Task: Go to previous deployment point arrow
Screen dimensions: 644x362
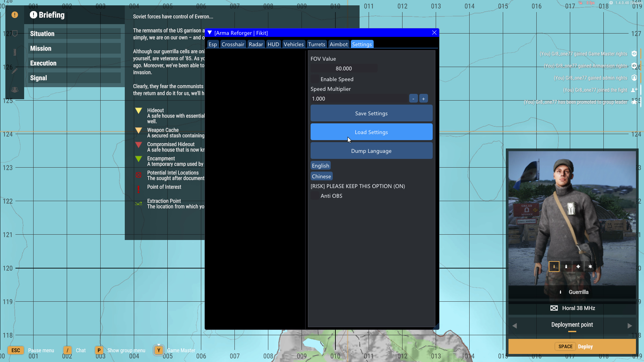Action: 515,325
